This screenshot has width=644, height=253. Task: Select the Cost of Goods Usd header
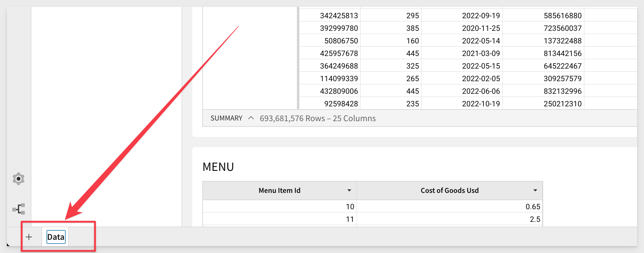tap(449, 190)
